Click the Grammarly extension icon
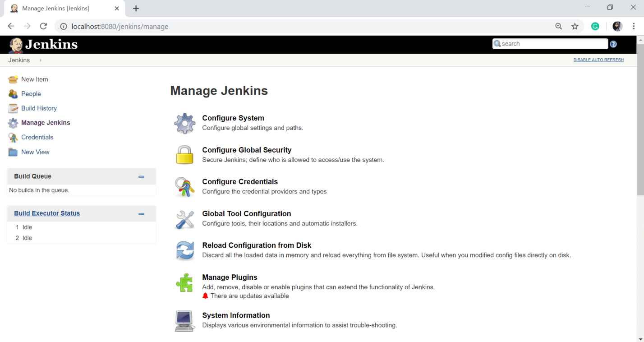This screenshot has height=342, width=644. point(595,26)
